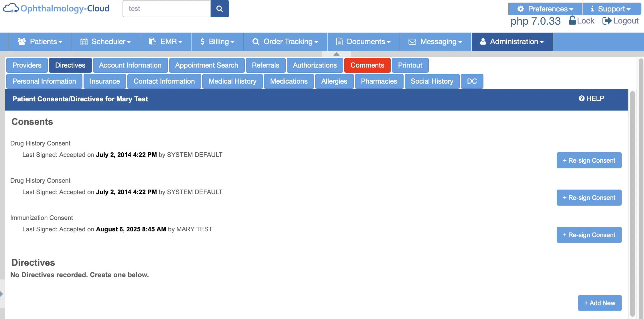The width and height of the screenshot is (644, 319).
Task: Click the patient search text field
Action: tap(167, 9)
